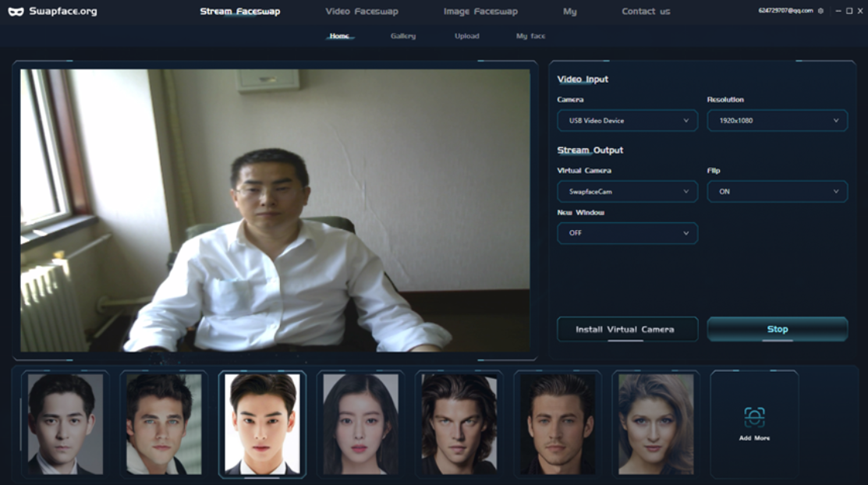Select the highlighted third face thumbnail
868x485 pixels.
pyautogui.click(x=262, y=423)
